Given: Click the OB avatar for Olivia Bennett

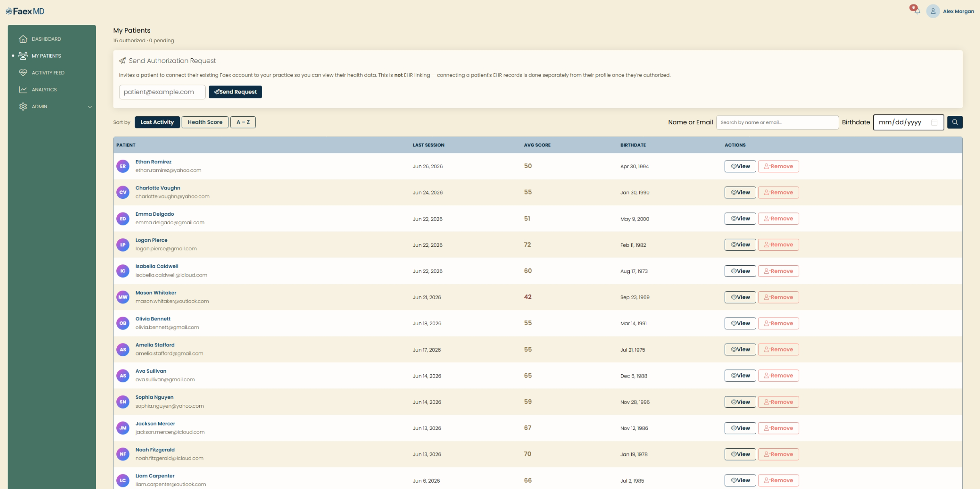Looking at the screenshot, I should [x=123, y=323].
